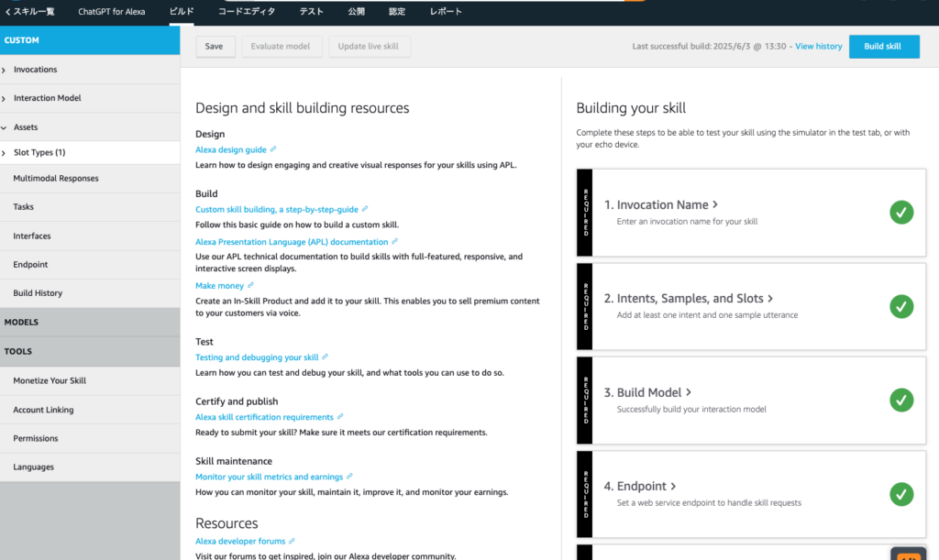Click the green checkmark for Intents, Samples, and Slots
The image size is (939, 560).
901,306
